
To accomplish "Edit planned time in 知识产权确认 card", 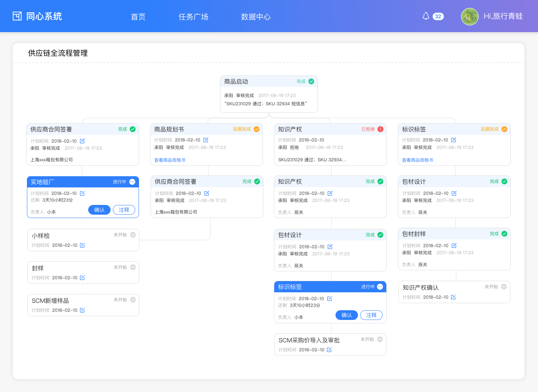I will pyautogui.click(x=453, y=297).
